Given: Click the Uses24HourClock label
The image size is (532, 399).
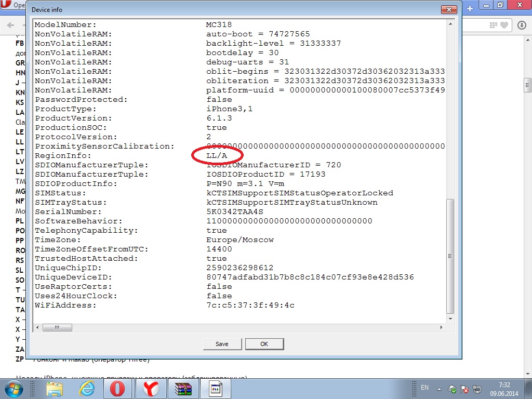Looking at the screenshot, I should click(x=76, y=296).
